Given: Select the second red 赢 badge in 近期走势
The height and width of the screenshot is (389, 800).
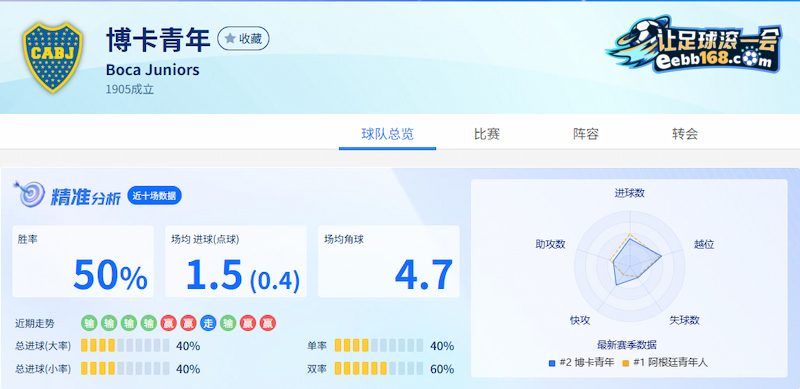Looking at the screenshot, I should [188, 323].
